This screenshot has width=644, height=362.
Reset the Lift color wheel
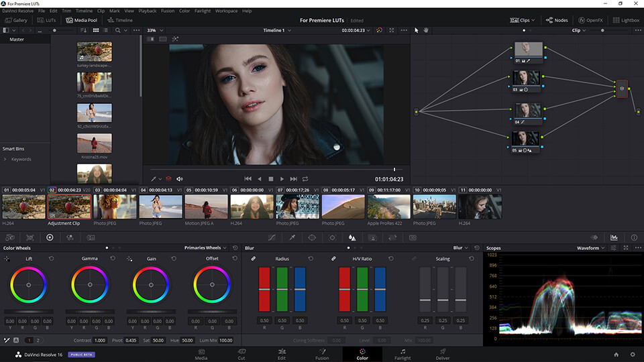coord(51,258)
